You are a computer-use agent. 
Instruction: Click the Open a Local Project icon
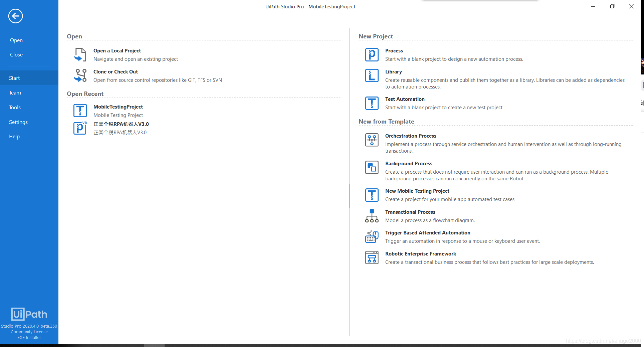(x=80, y=55)
